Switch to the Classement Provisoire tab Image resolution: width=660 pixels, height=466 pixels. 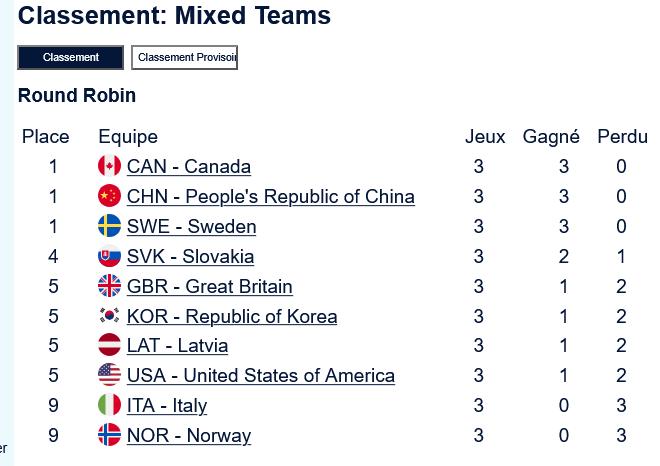[185, 58]
